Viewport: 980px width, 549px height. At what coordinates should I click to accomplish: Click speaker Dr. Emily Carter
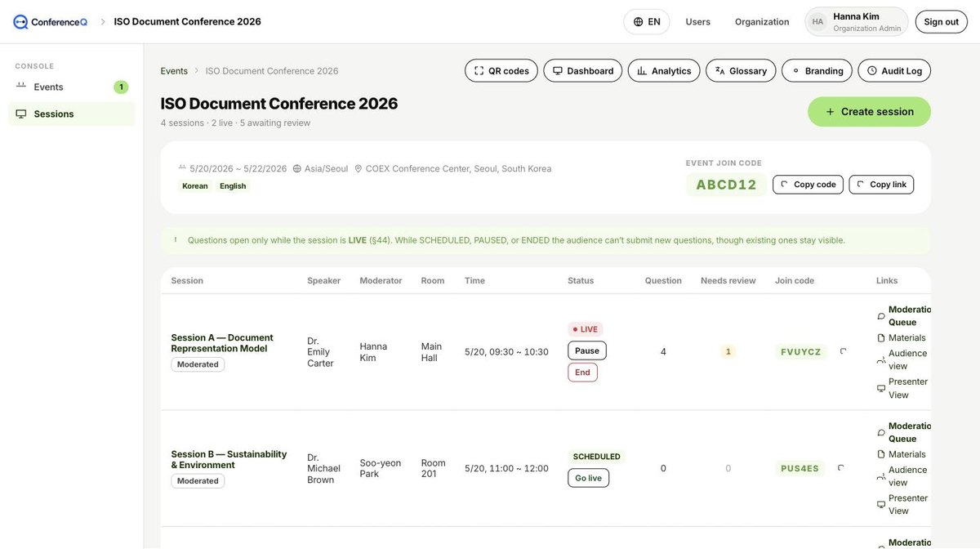click(320, 352)
